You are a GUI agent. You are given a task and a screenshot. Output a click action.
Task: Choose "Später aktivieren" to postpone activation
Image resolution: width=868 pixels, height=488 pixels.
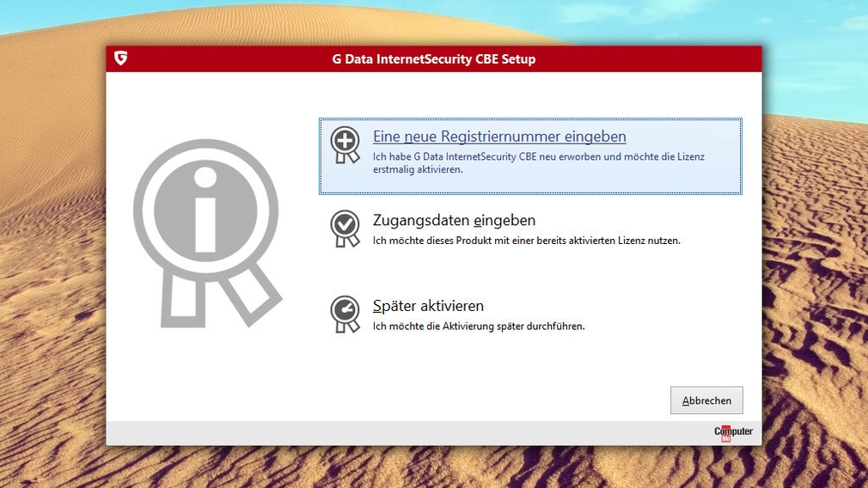pos(428,306)
